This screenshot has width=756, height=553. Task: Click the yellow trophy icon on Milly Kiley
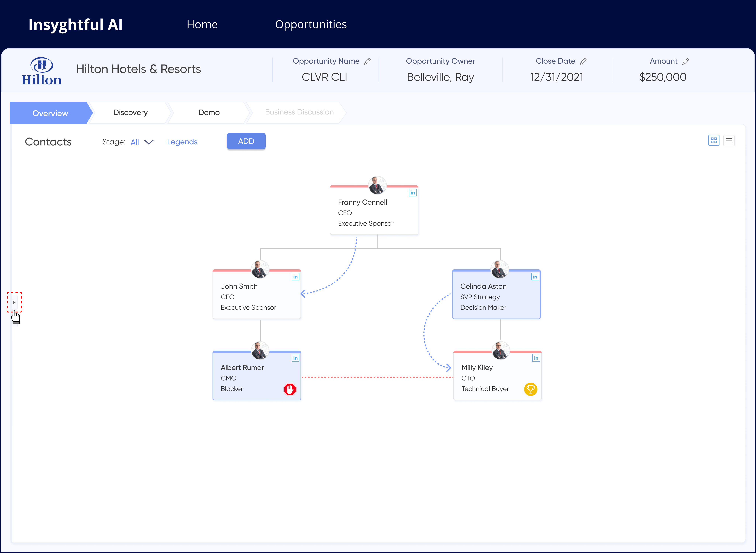click(531, 389)
